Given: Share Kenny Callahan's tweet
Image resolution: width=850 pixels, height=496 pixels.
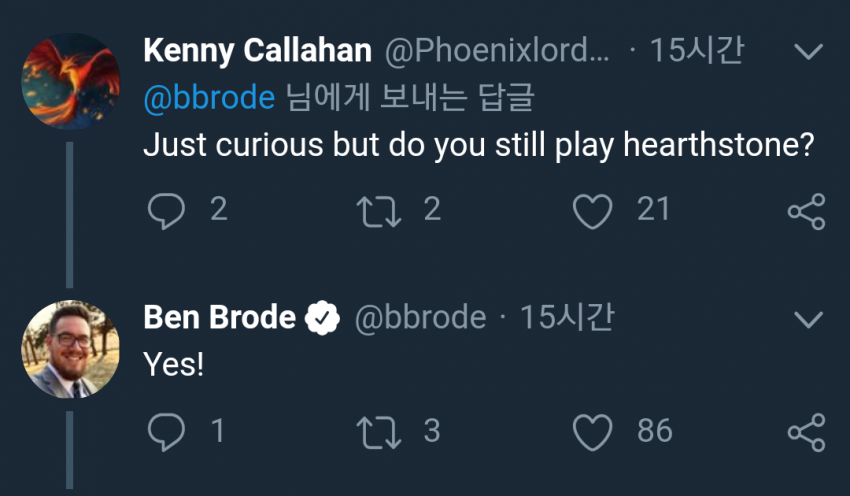Looking at the screenshot, I should point(806,211).
